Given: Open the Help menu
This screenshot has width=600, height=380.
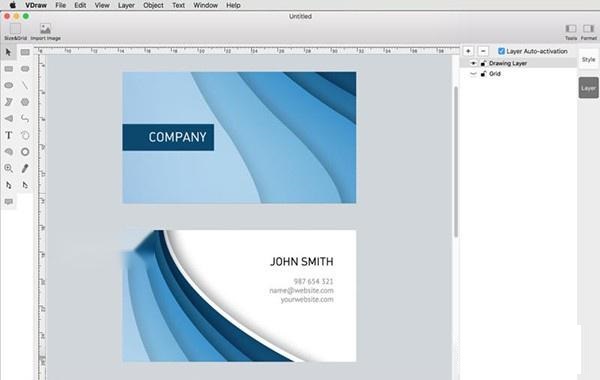Looking at the screenshot, I should pos(233,5).
